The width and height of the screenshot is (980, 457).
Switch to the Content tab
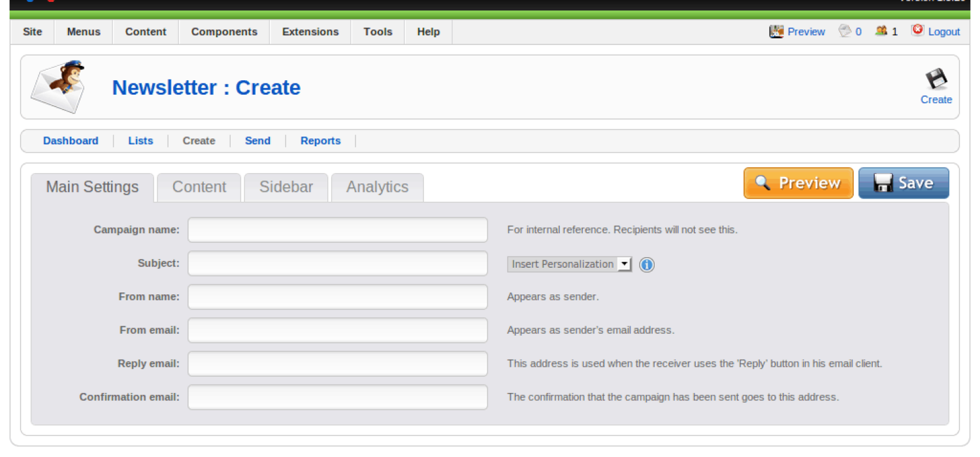[x=199, y=187]
